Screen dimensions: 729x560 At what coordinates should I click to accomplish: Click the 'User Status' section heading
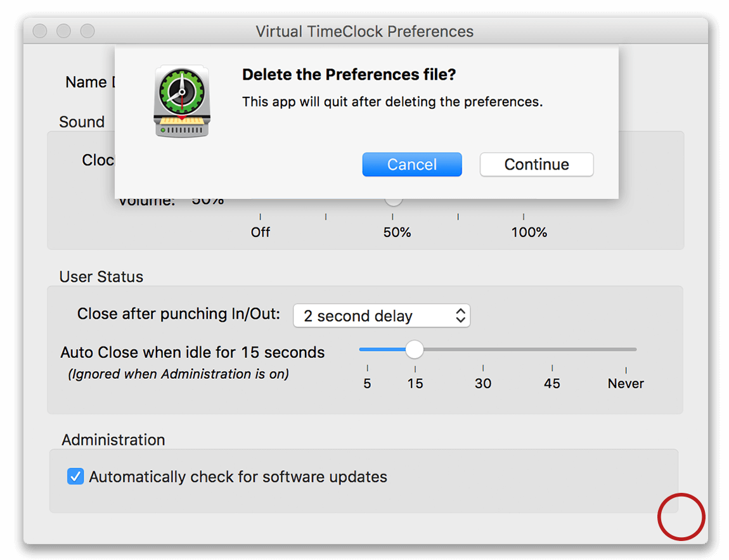click(101, 276)
